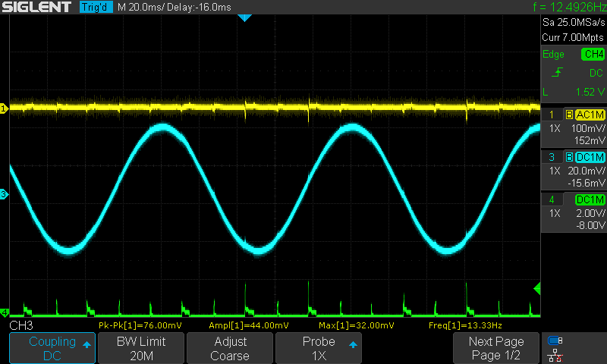Click the Coupling softkey blue arrow
The image size is (607, 364).
pos(86,344)
